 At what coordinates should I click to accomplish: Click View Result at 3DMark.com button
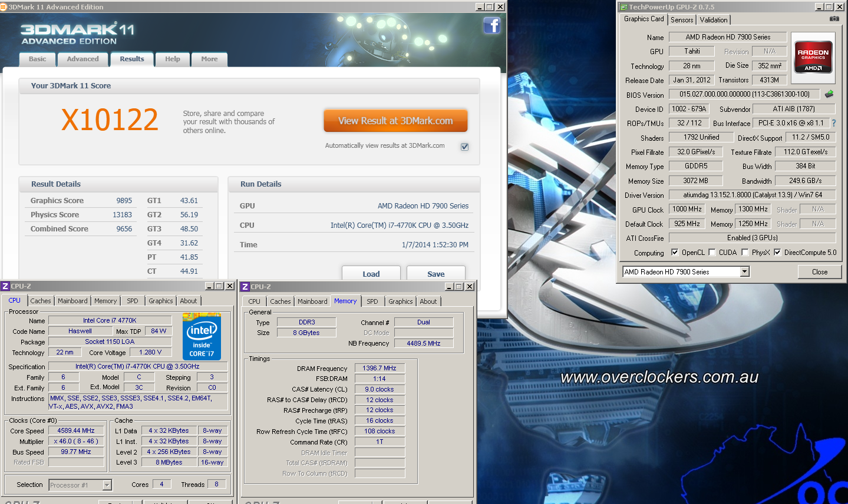click(x=395, y=121)
